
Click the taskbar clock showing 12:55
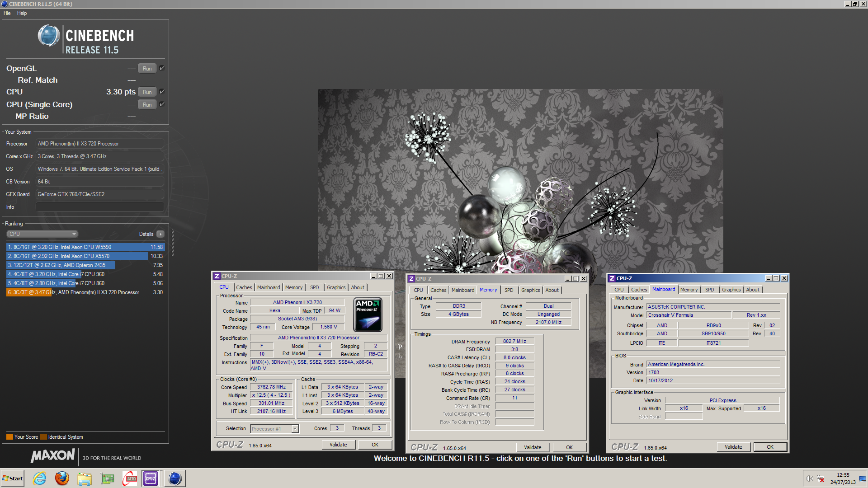point(843,479)
